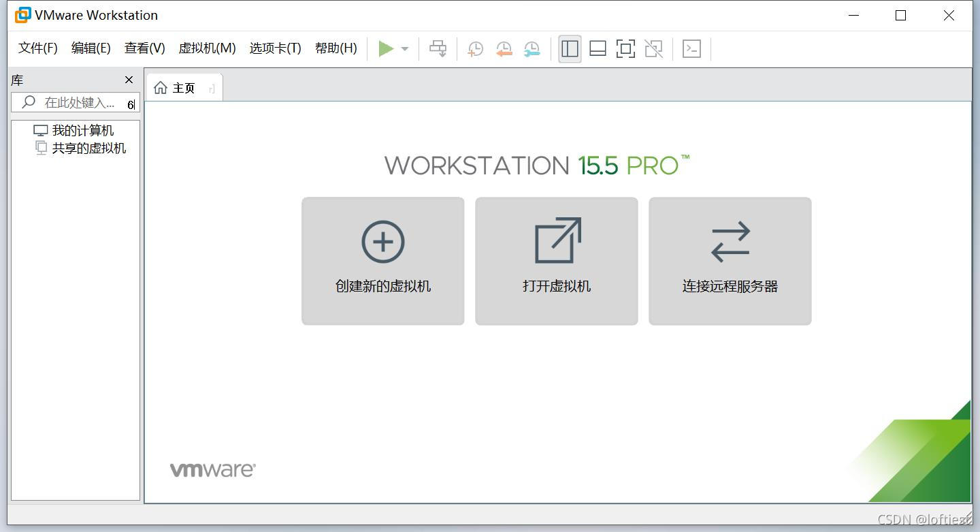This screenshot has width=980, height=532.
Task: Open the 虚拟机(M) menu
Action: pos(207,48)
